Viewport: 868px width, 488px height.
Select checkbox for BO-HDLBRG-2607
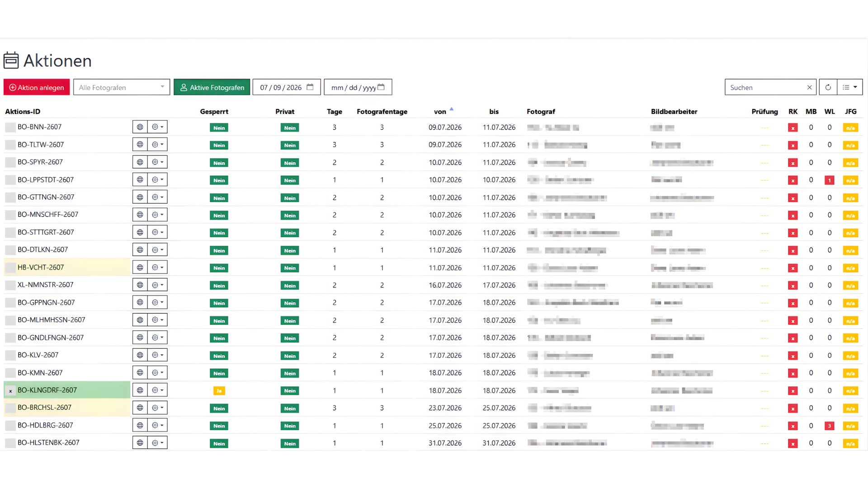10,426
